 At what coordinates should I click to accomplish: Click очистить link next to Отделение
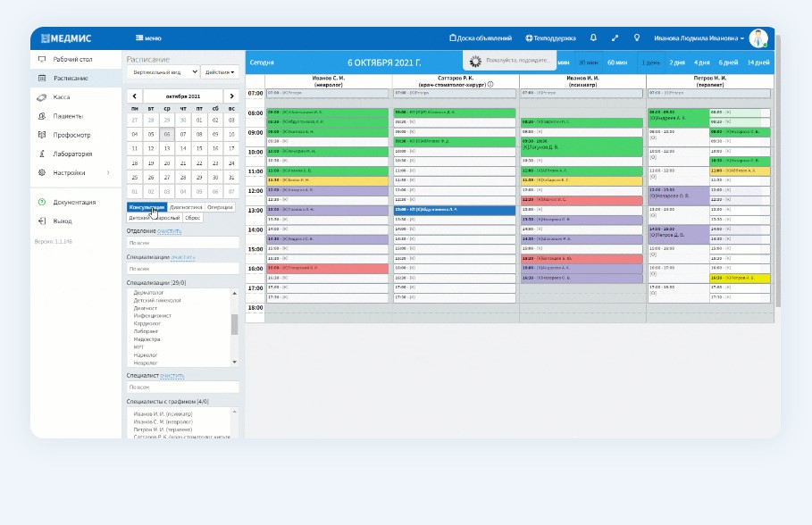point(170,231)
